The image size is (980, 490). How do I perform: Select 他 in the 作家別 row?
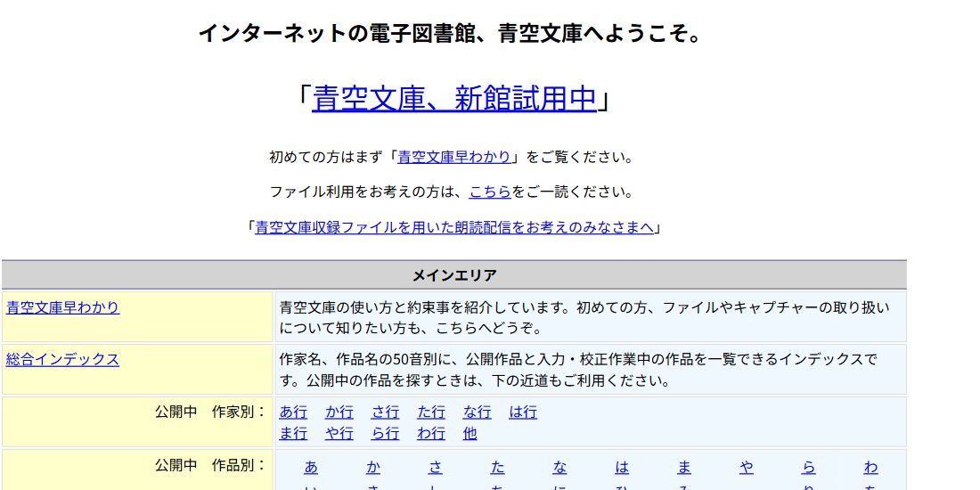point(470,433)
